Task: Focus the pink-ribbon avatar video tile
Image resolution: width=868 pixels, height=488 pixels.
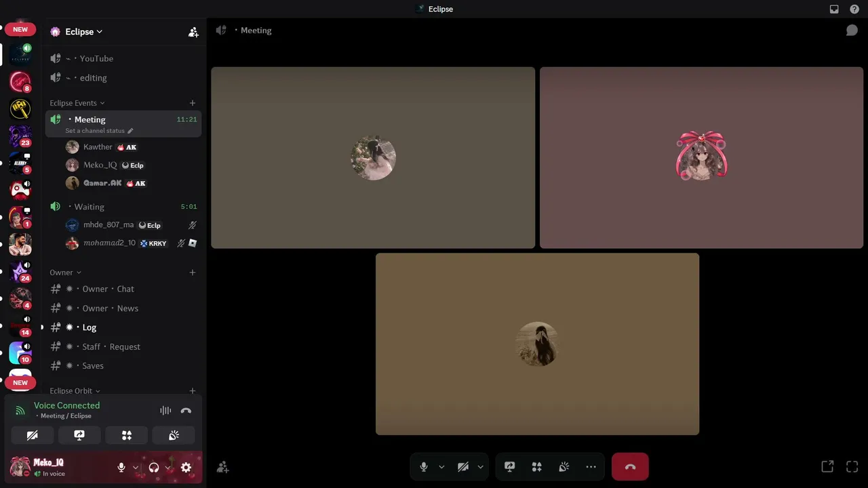Action: point(702,157)
